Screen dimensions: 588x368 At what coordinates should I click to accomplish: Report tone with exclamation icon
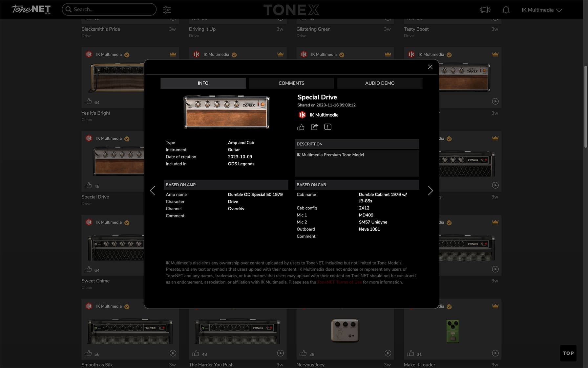pyautogui.click(x=327, y=127)
